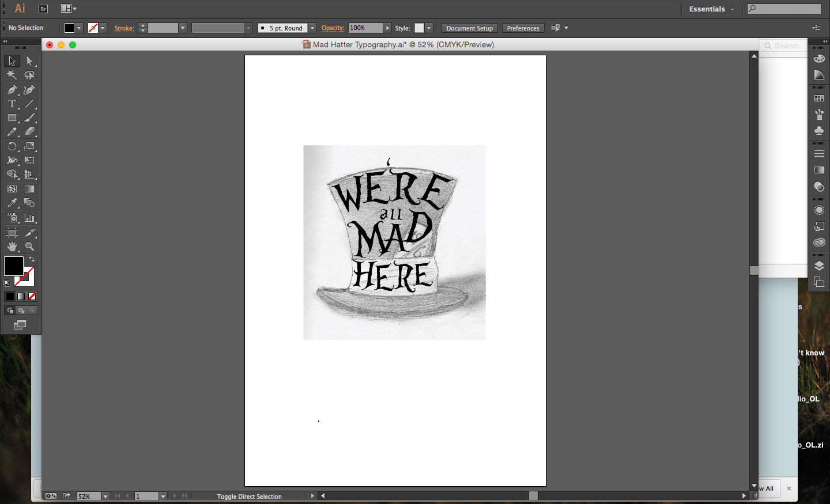
Task: Select the Gradient tool in toolbox
Action: coord(29,189)
